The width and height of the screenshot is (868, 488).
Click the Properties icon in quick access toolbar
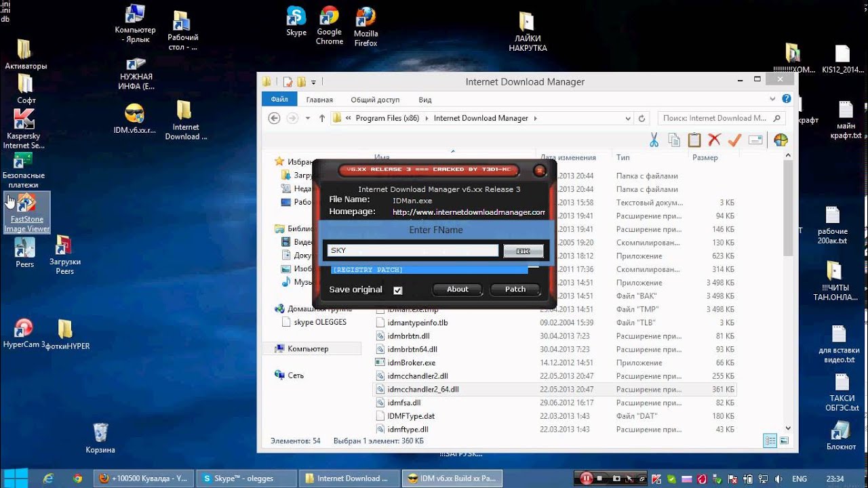(288, 82)
